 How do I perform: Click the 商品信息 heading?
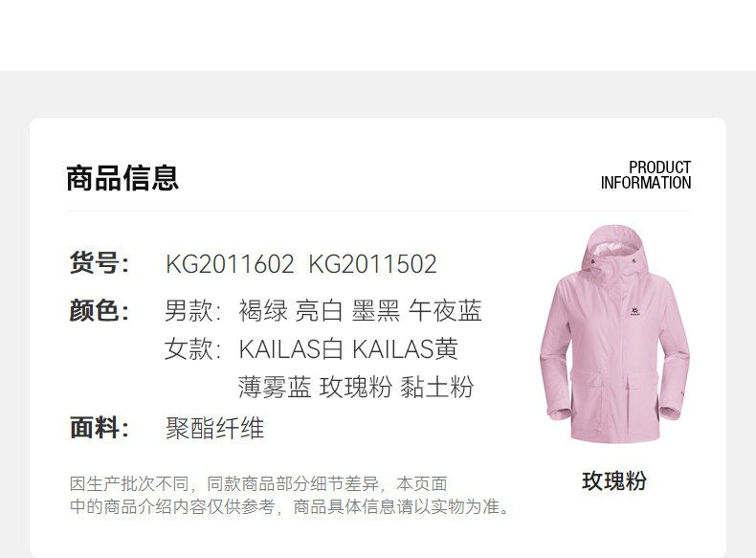click(122, 178)
